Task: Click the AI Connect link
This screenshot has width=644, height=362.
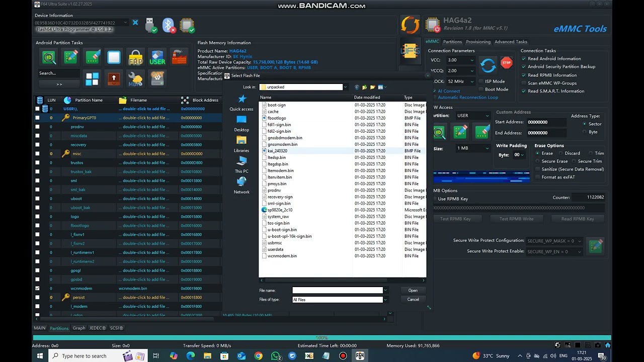Action: click(x=449, y=91)
